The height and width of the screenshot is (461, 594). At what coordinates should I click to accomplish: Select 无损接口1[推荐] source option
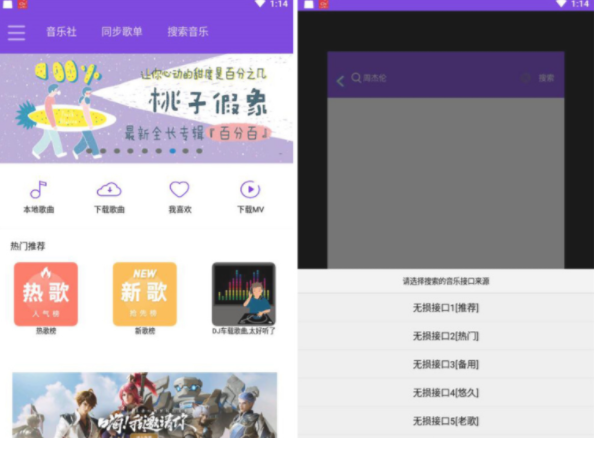pos(446,308)
